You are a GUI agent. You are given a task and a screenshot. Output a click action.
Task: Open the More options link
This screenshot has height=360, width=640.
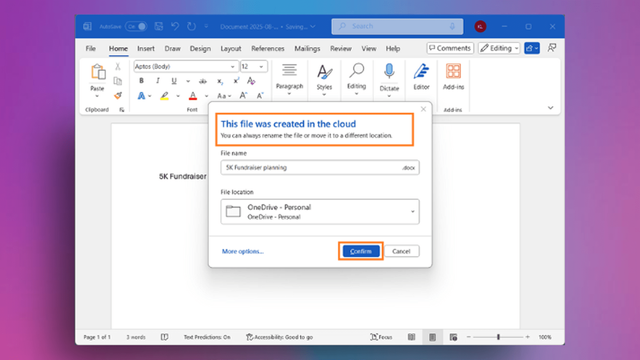243,251
